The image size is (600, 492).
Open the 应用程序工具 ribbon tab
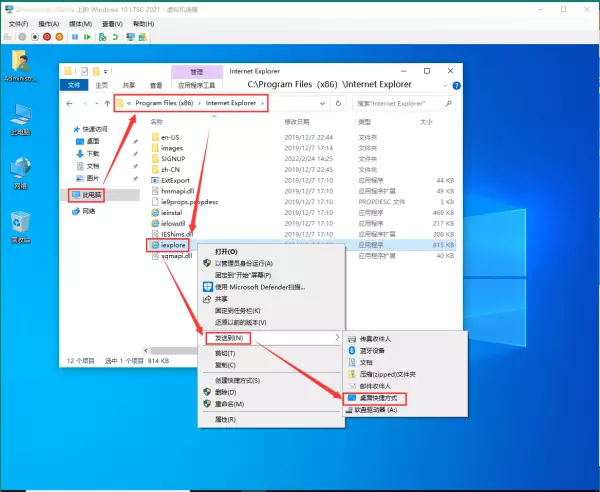(x=197, y=85)
